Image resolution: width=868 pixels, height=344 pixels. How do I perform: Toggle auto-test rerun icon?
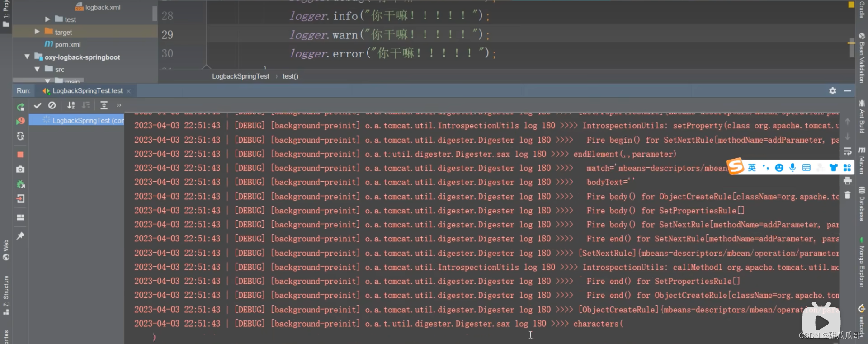[x=20, y=136]
